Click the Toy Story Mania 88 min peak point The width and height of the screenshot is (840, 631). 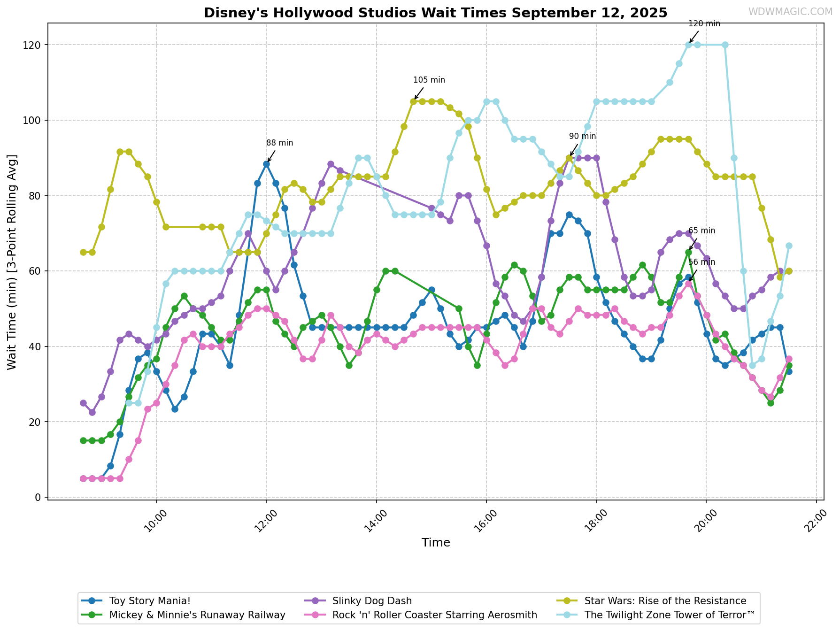pyautogui.click(x=266, y=164)
